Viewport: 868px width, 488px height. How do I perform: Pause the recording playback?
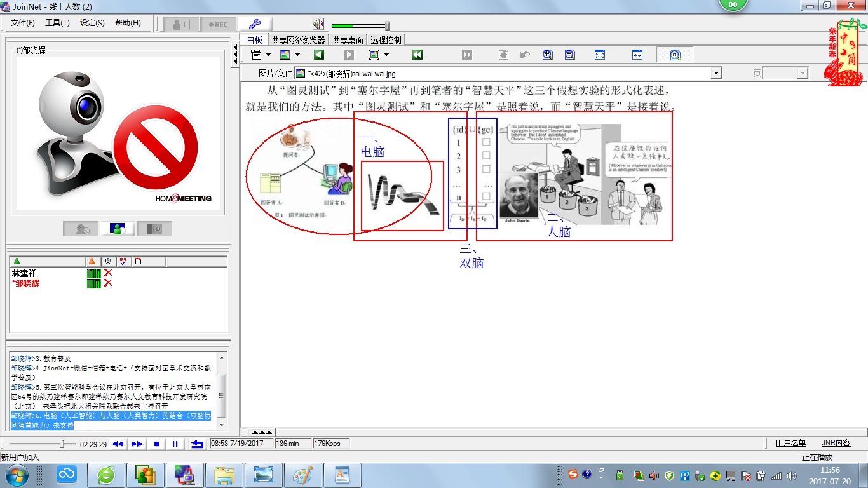tap(175, 444)
